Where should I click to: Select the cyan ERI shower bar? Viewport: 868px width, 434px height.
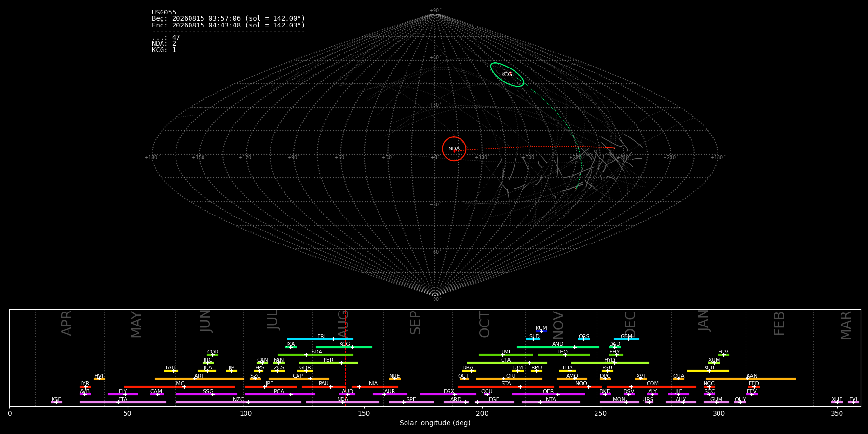pos(320,339)
